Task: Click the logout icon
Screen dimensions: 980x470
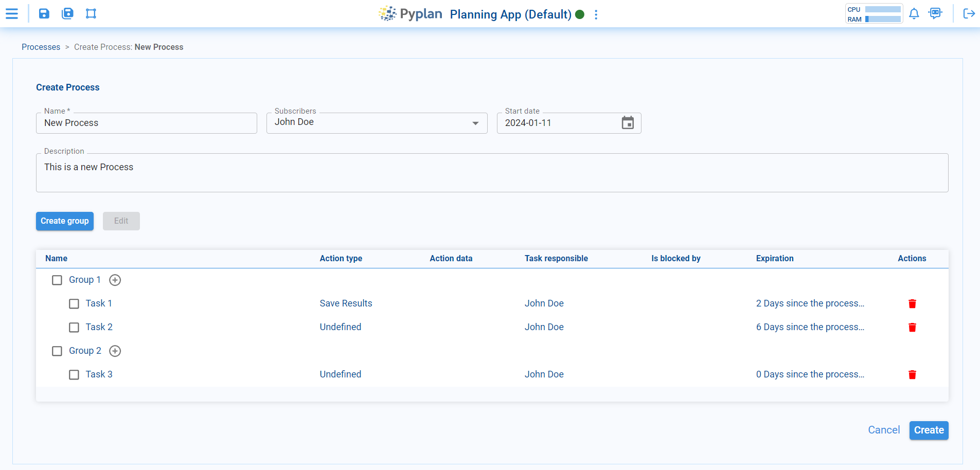Action: [969, 14]
